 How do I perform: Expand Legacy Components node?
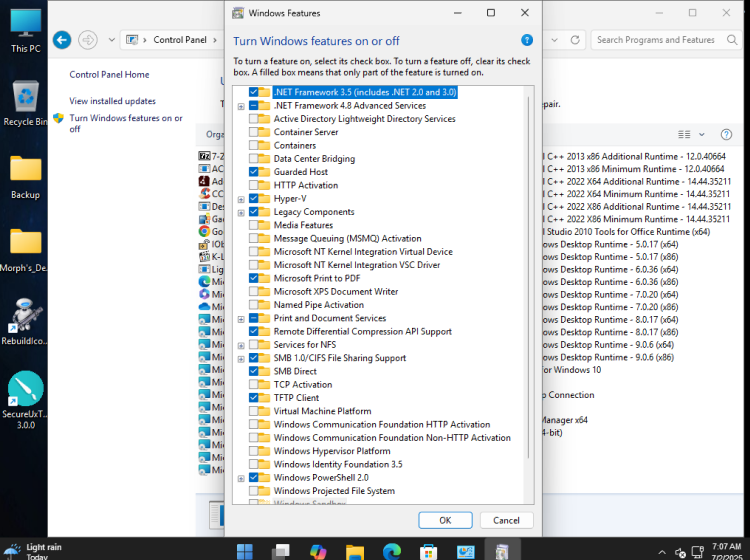pyautogui.click(x=241, y=213)
